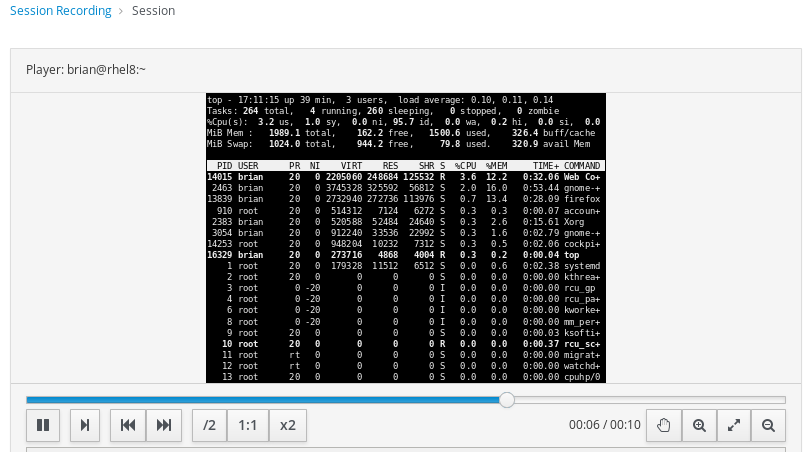This screenshot has height=452, width=810.
Task: Double the playback speed with x2
Action: click(x=287, y=425)
